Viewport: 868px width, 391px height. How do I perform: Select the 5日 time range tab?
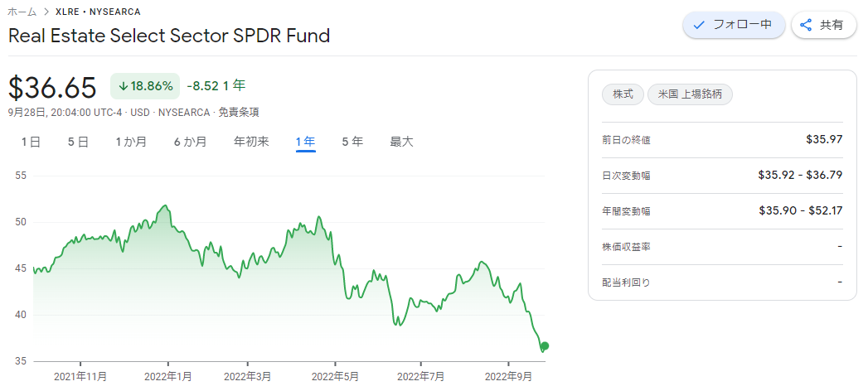78,142
